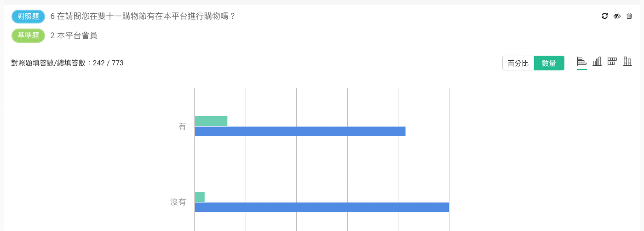The image size is (644, 231).
Task: Click the 對照題填答數 count text
Action: click(67, 63)
